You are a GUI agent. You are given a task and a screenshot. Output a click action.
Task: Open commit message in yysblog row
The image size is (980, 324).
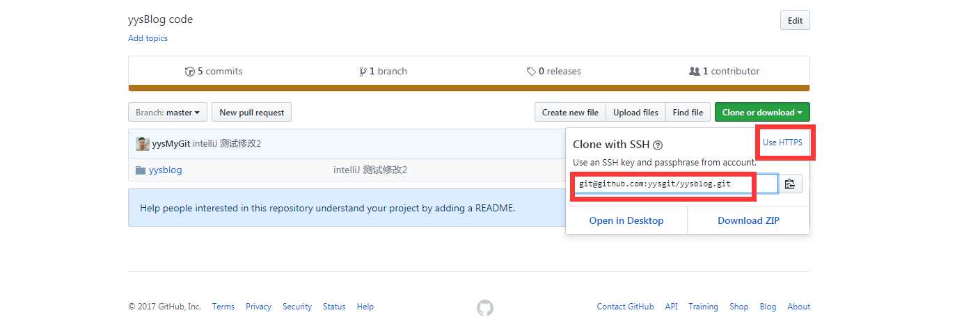[x=370, y=170]
